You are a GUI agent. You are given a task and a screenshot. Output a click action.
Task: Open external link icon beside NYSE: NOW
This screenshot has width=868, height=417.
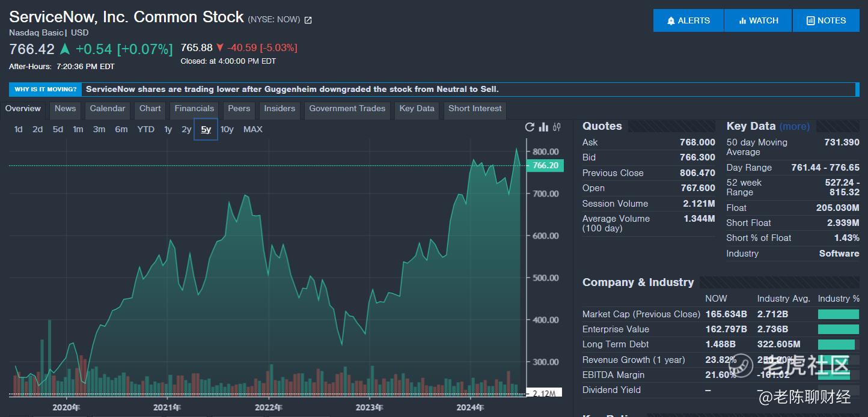(308, 20)
